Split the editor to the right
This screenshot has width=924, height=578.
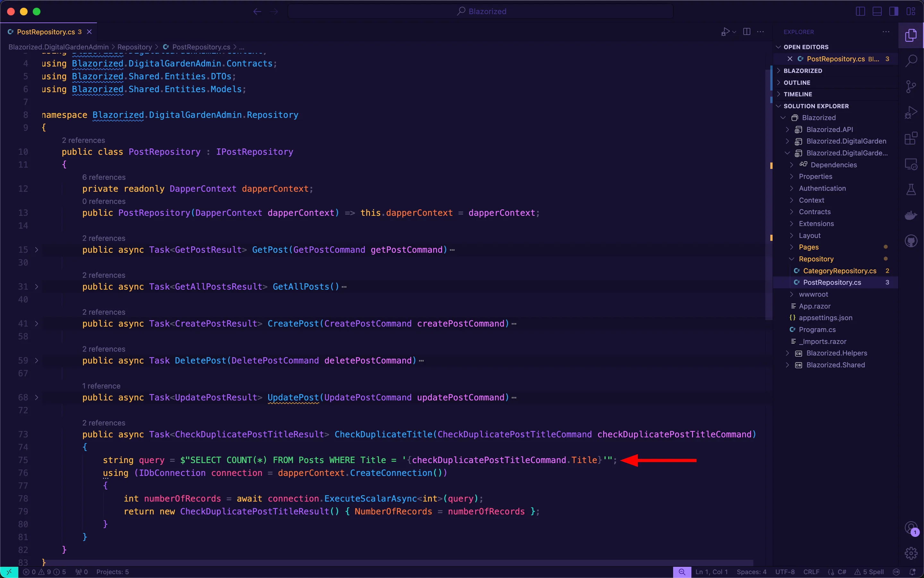pyautogui.click(x=747, y=32)
